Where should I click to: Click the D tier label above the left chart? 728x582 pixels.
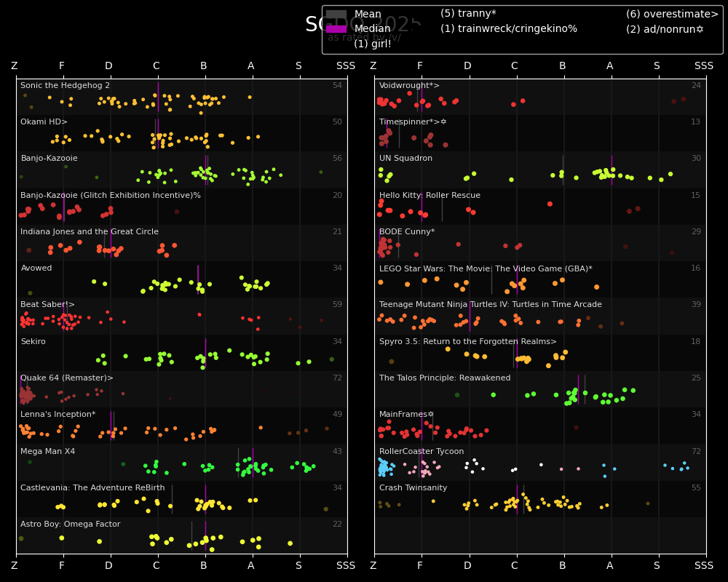tap(108, 66)
